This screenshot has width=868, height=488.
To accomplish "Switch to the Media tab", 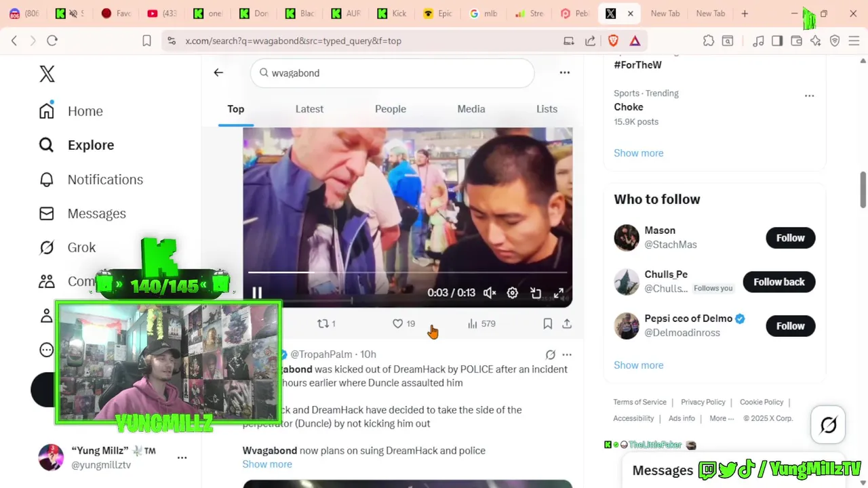I will click(x=471, y=109).
